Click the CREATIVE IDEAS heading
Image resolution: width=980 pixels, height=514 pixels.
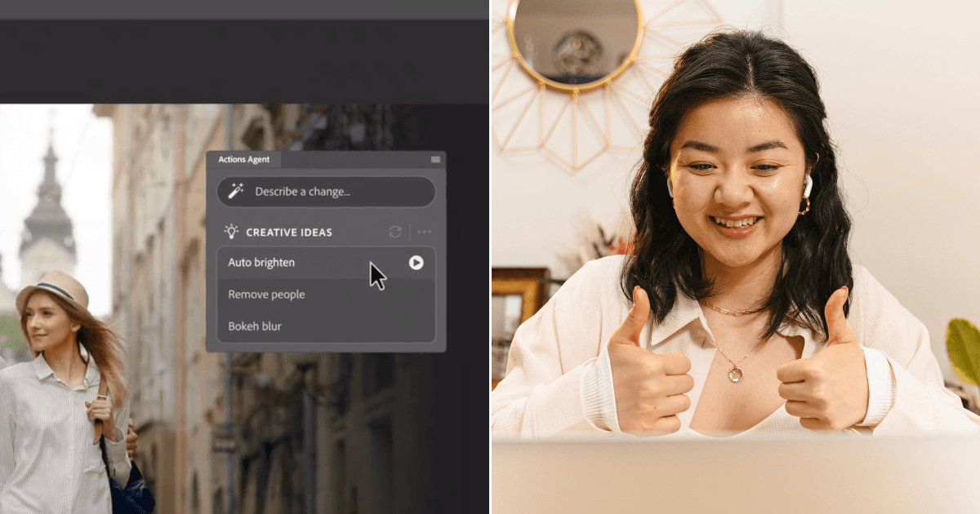pyautogui.click(x=289, y=233)
